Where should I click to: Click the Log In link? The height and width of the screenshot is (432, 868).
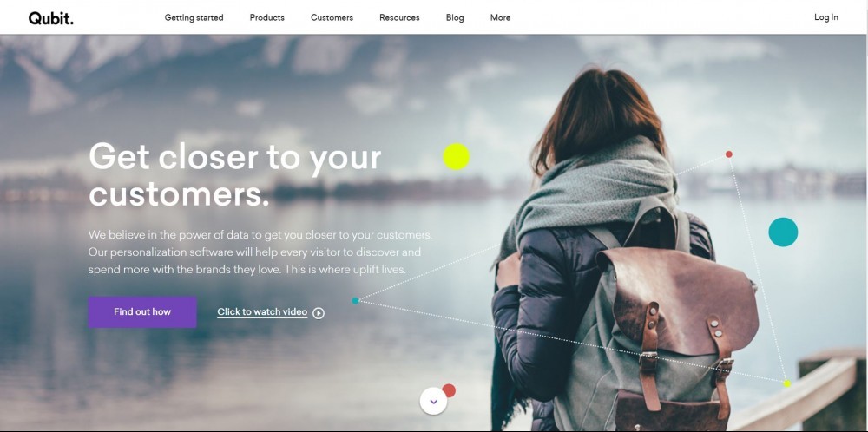(826, 17)
